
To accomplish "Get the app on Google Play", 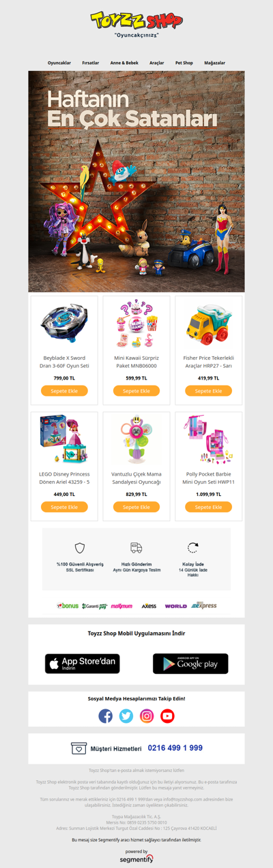I will (x=190, y=664).
